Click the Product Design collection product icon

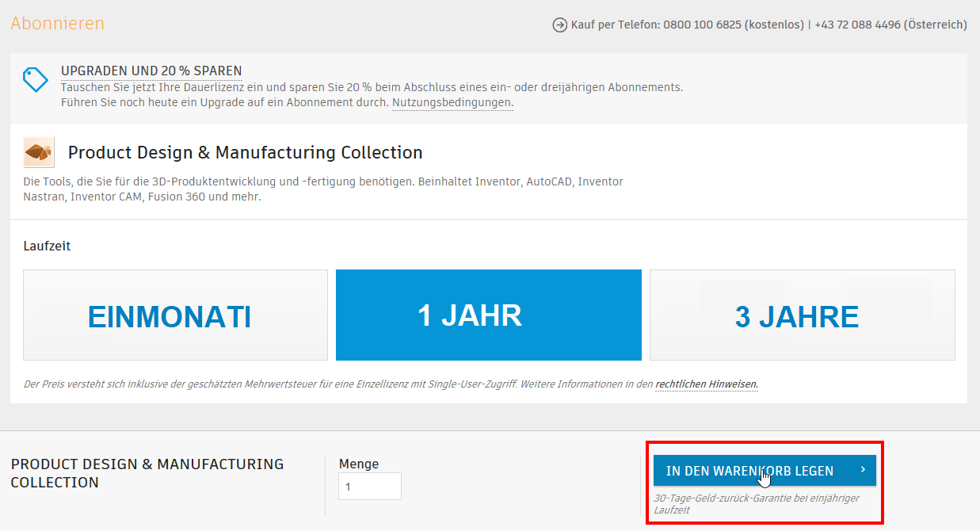(39, 151)
